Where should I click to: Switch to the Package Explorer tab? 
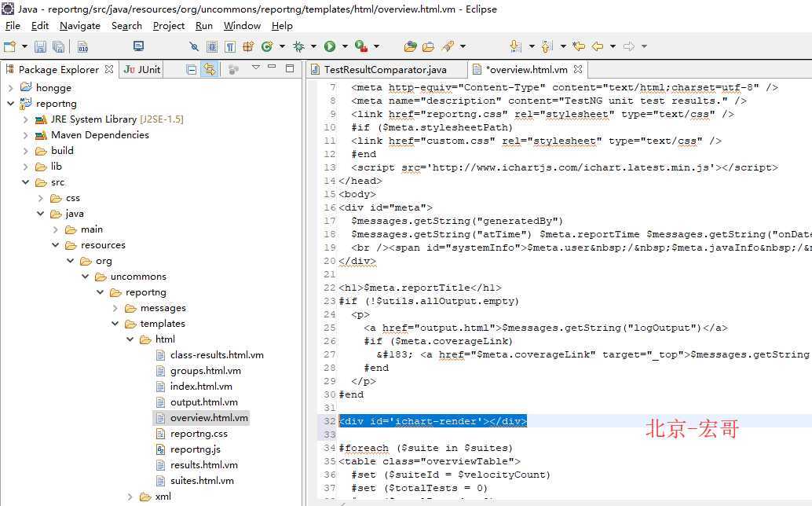[x=59, y=69]
